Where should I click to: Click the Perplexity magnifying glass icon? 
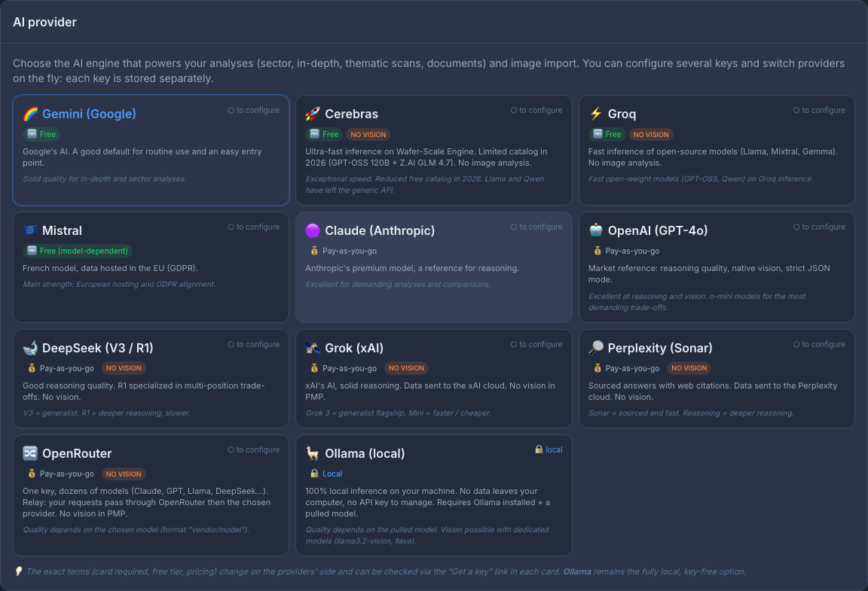(x=596, y=348)
